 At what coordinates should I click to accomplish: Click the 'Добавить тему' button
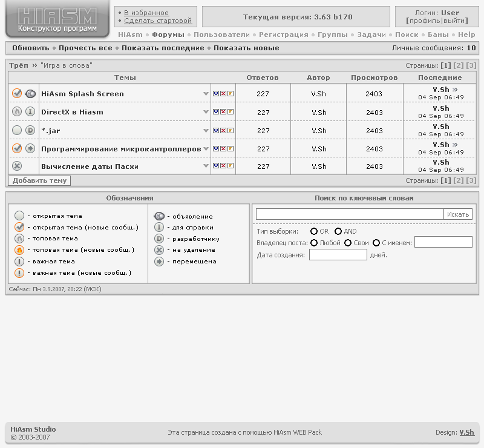(39, 180)
